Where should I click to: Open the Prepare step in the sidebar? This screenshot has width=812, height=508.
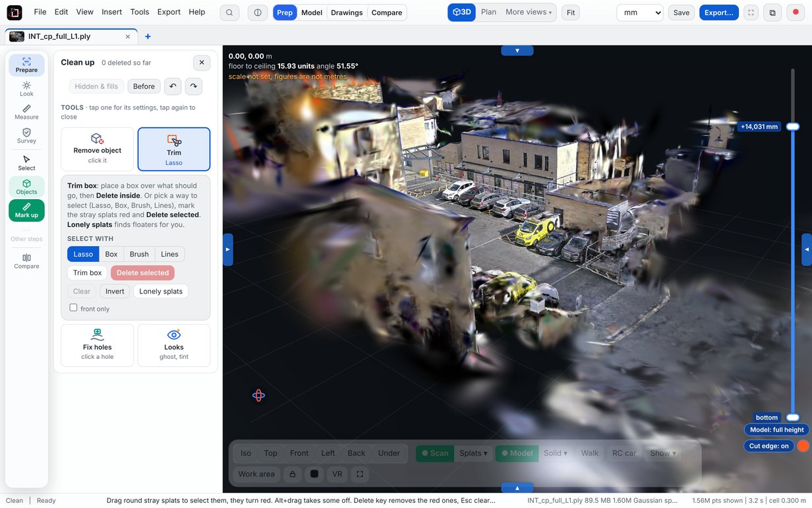click(26, 65)
